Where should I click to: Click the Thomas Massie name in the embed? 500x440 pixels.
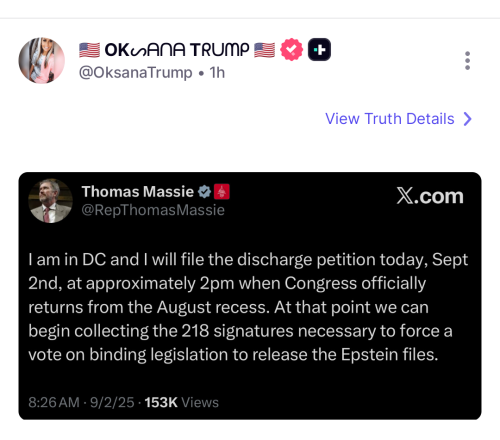coord(138,192)
